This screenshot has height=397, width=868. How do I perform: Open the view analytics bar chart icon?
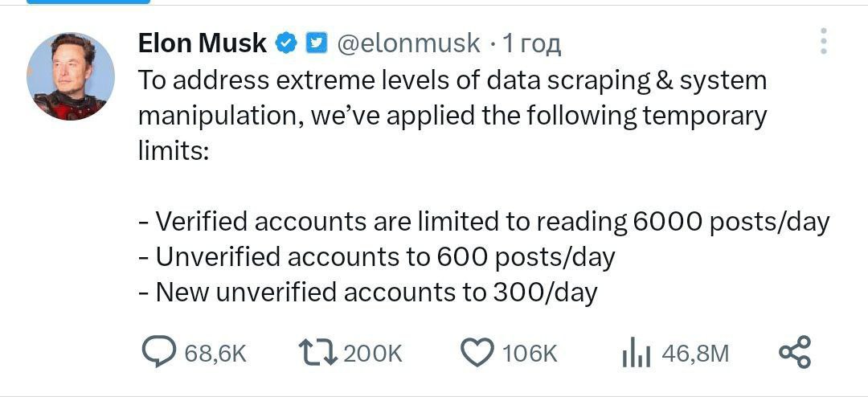636,353
